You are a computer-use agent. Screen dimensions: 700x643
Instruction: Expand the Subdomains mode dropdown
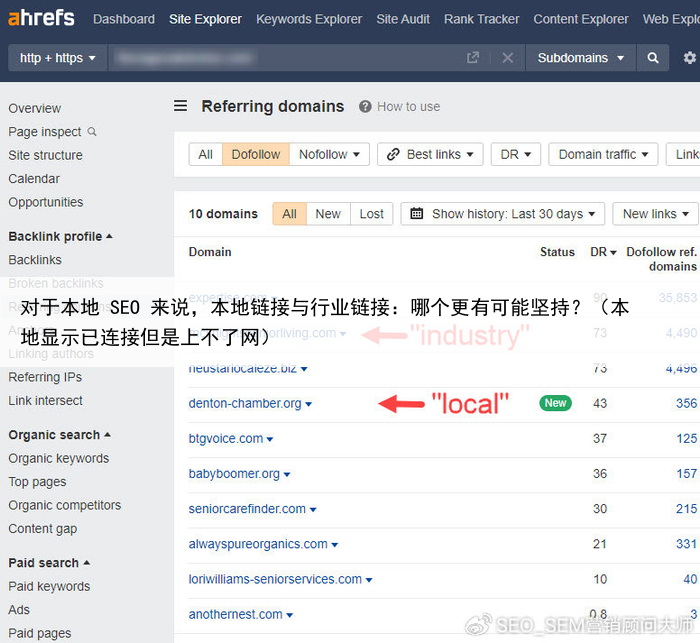point(580,58)
